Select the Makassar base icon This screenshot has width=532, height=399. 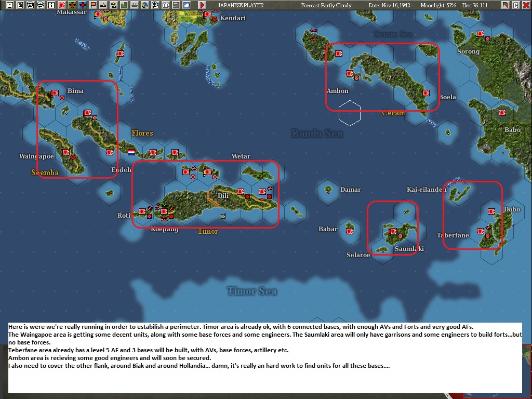click(x=98, y=14)
